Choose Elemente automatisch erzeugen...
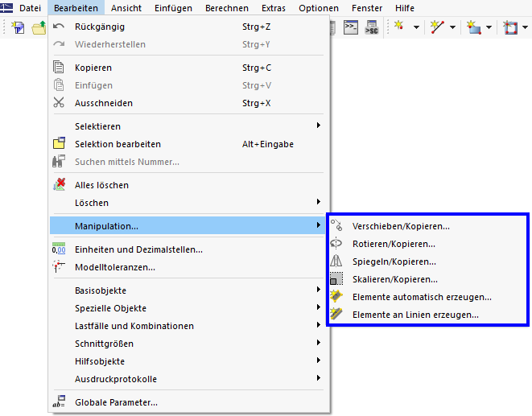Viewport: 532px width, 416px height. [x=427, y=297]
